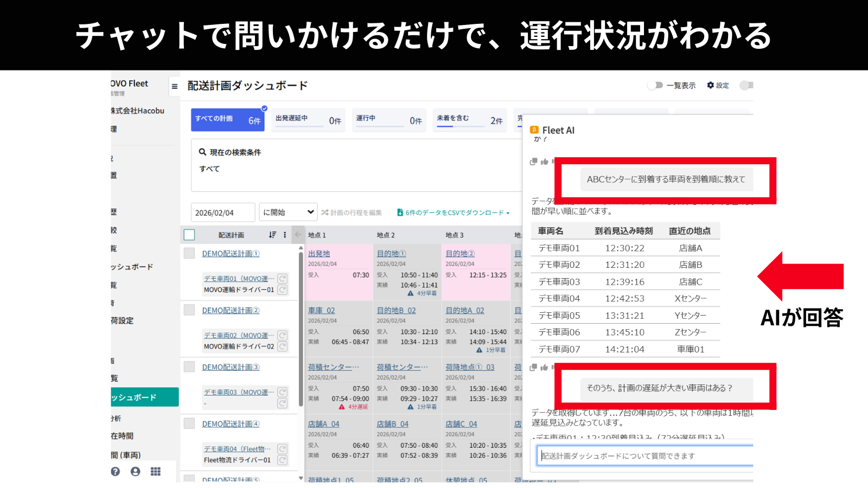868x488 pixels.
Task: Toggle the 一覧表示 list view switch
Action: 655,85
